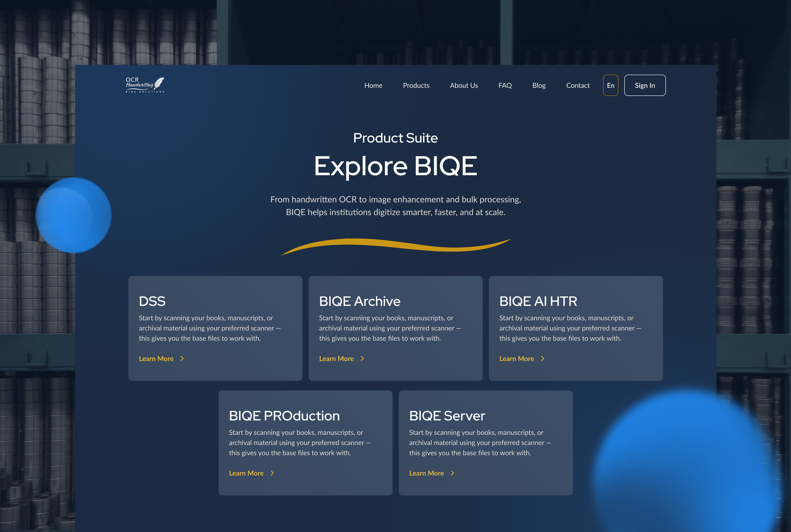Click the arrow next to BIQE Server Learn More
Image resolution: width=791 pixels, height=532 pixels.
[x=453, y=473]
